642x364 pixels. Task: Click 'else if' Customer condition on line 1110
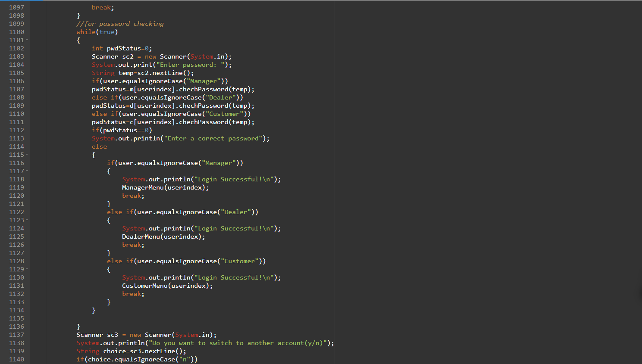[171, 114]
